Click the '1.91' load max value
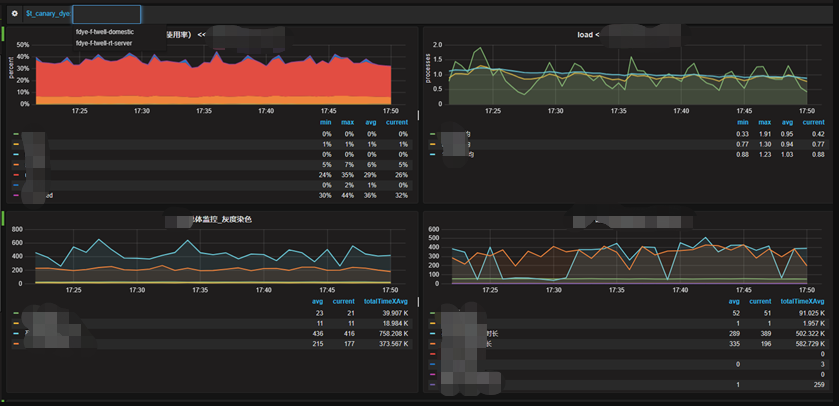The image size is (839, 406). click(765, 134)
